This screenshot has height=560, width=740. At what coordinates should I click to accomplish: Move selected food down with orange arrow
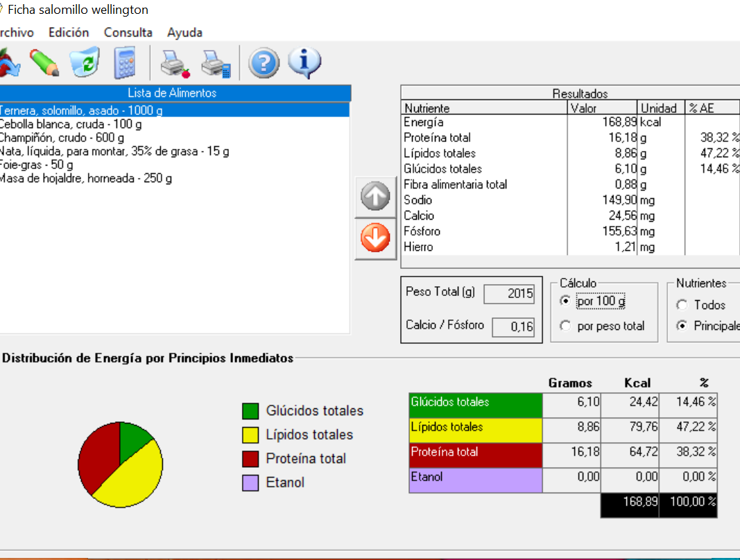click(375, 239)
